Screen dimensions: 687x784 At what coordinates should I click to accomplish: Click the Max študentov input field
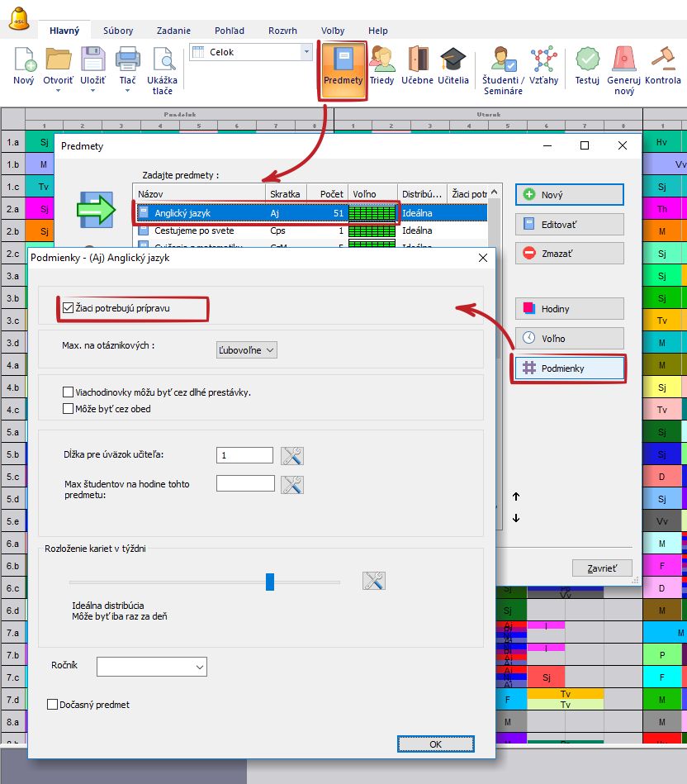pyautogui.click(x=245, y=484)
